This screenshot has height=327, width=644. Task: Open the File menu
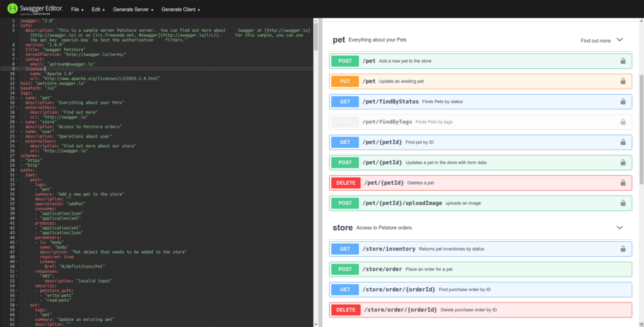(x=77, y=10)
